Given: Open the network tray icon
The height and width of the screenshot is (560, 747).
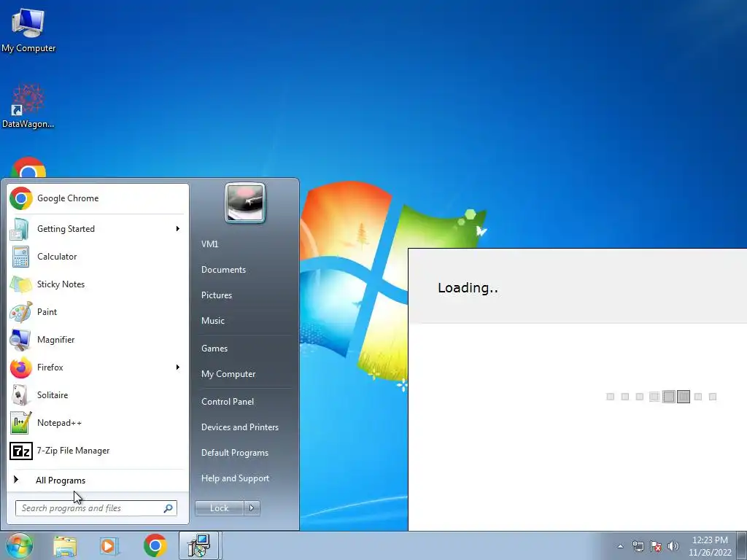Looking at the screenshot, I should [638, 546].
